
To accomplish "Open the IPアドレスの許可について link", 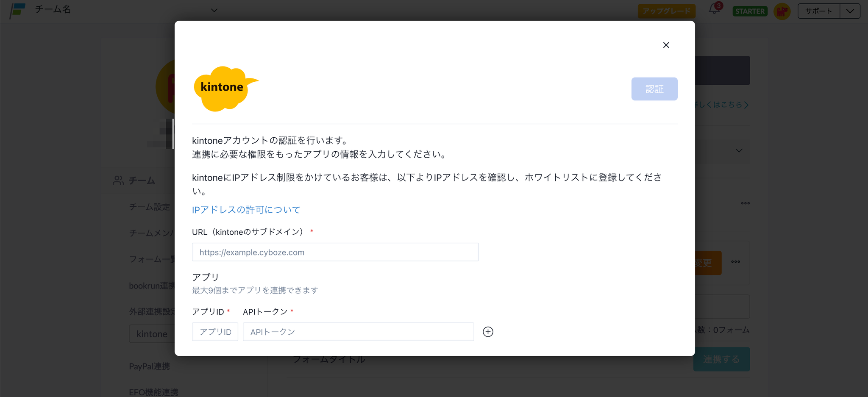I will 246,210.
